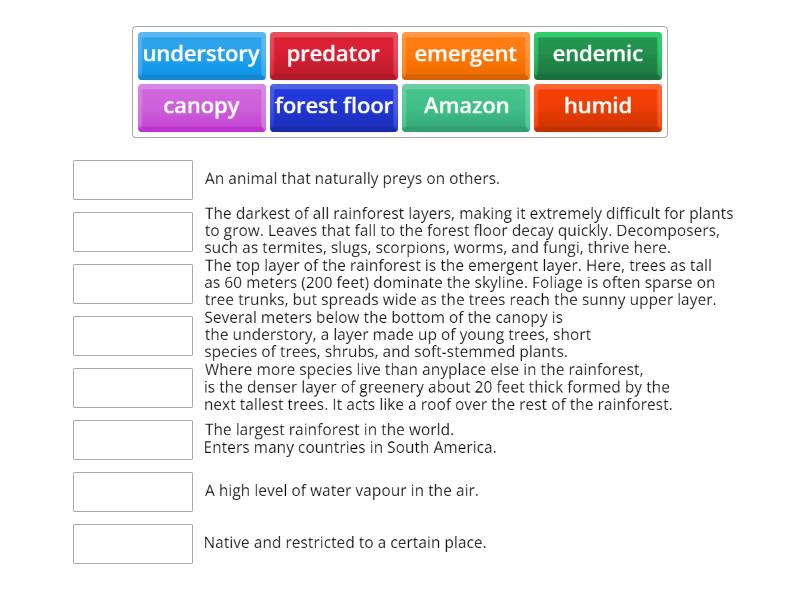Screen dimensions: 800x600
Task: Click the answer box for native restricted species
Action: [x=133, y=543]
